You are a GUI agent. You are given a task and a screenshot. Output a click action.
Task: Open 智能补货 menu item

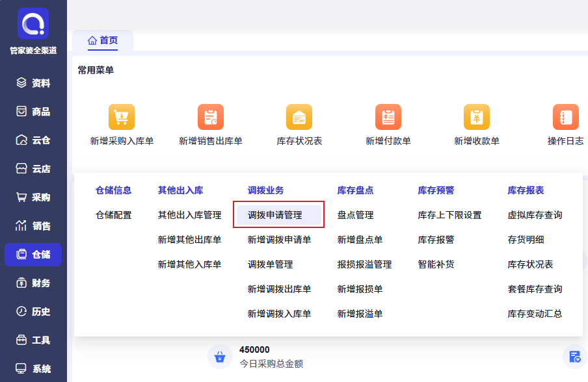(x=436, y=264)
